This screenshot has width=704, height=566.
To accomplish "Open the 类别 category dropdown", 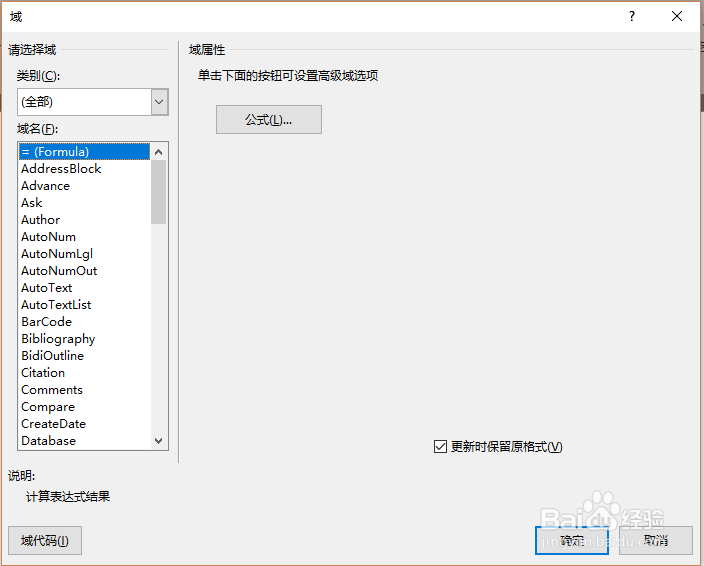I will click(x=92, y=102).
